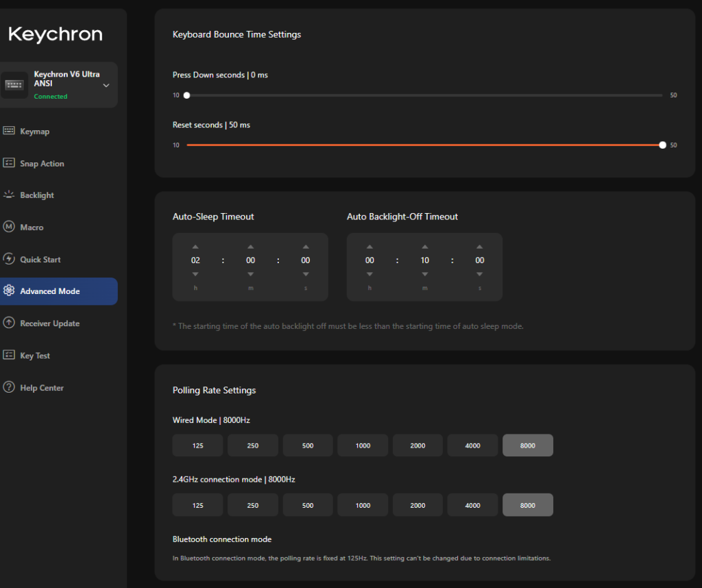Decrease Auto Backlight-Off Timeout seconds
Viewport: 702px width, 588px height.
tap(479, 274)
